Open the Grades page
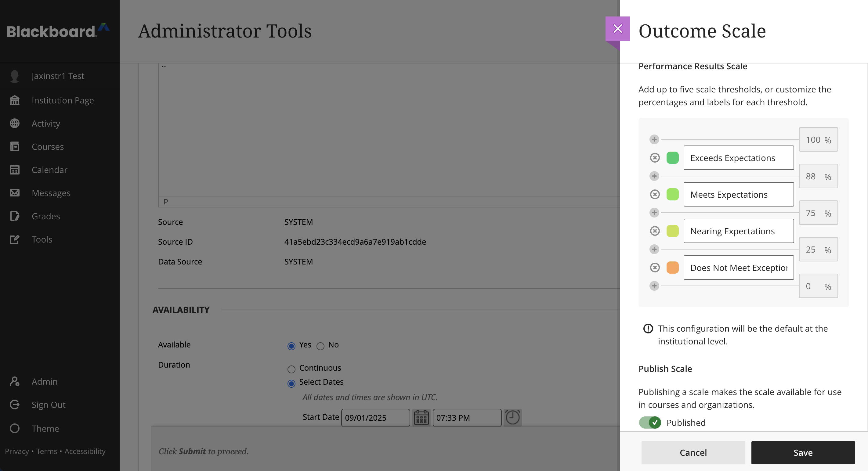 (46, 216)
